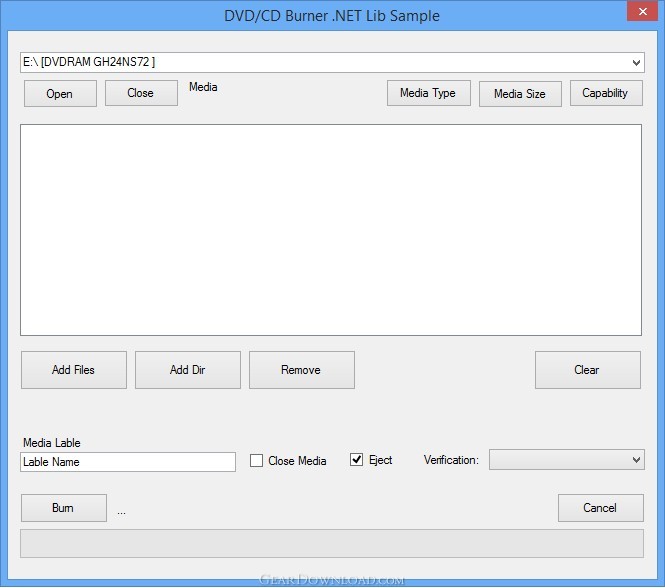
Task: Open the drive selection dropdown
Action: click(332, 62)
